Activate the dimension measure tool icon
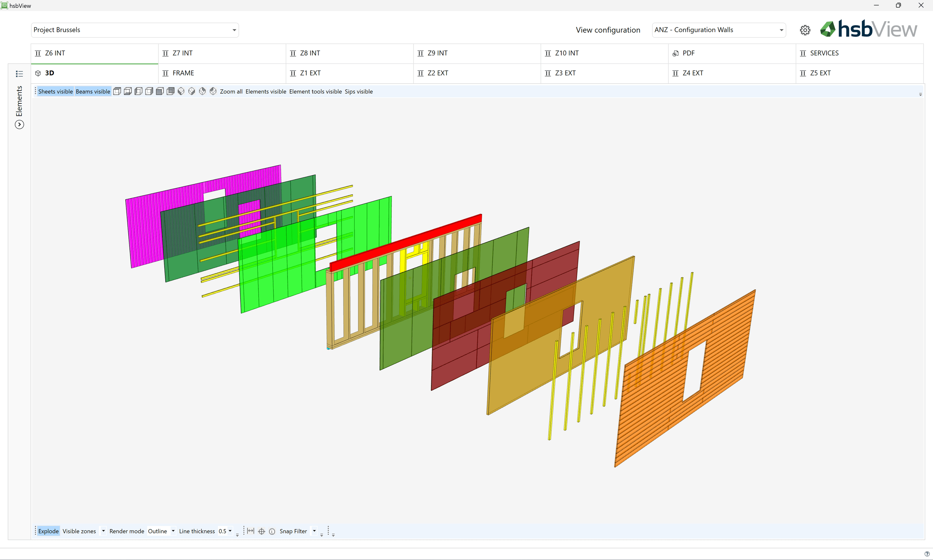Screen dimensions: 933x560 pos(251,531)
